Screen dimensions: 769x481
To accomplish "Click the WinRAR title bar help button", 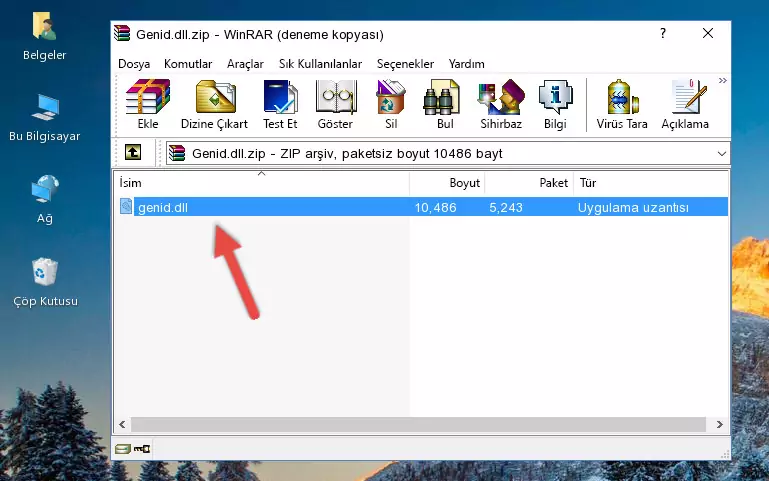I will (x=663, y=33).
